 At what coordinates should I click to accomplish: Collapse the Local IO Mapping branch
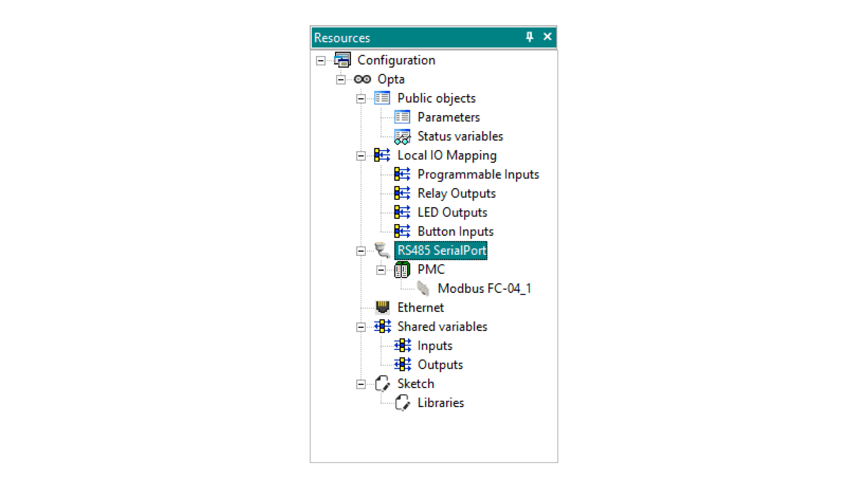361,156
